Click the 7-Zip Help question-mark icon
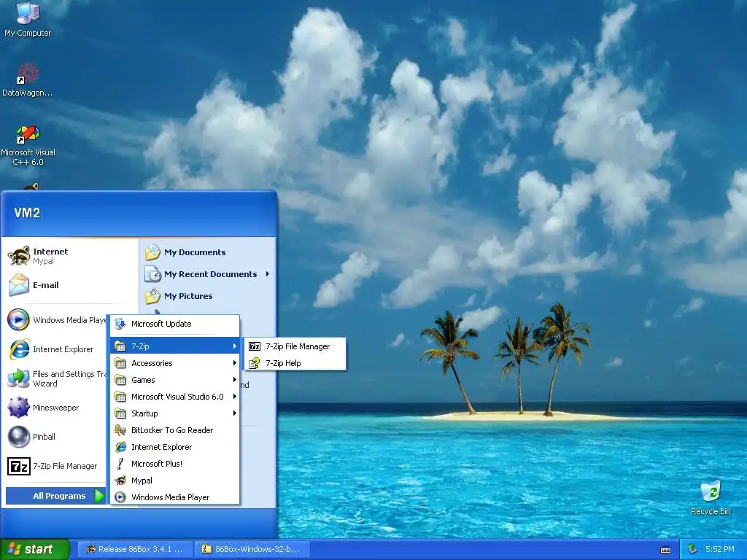This screenshot has width=747, height=560. pos(255,363)
